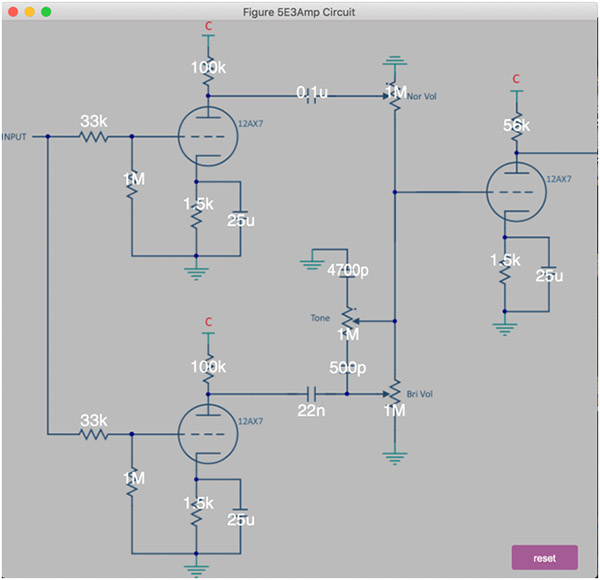Screen dimensions: 600x580
Task: Close the window with the red button
Action: point(13,12)
